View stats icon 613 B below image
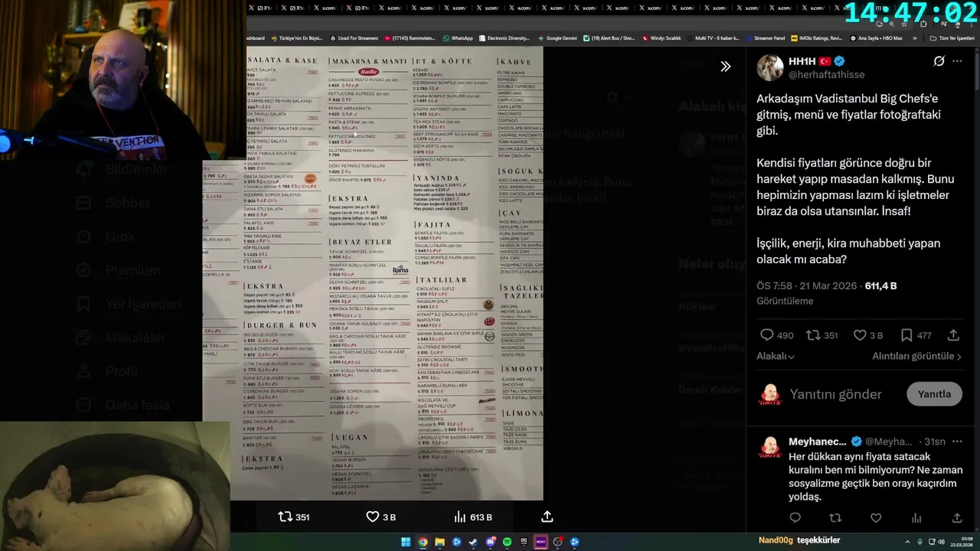This screenshot has width=980, height=551. pos(459,517)
